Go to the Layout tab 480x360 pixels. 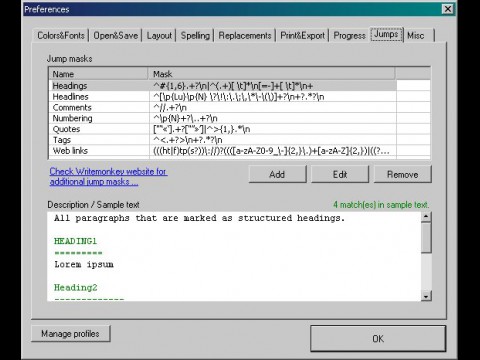pos(159,35)
